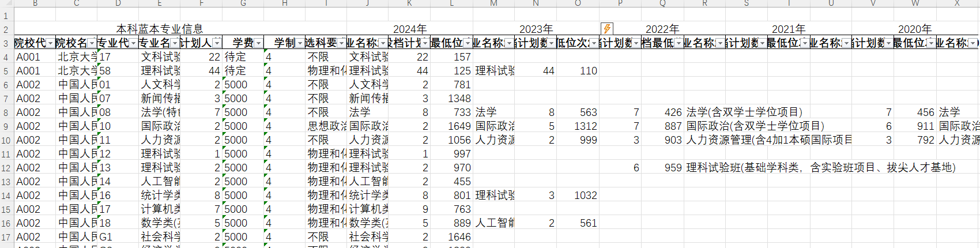Open the 最低位 filter dropdown under 2024年
Image resolution: width=980 pixels, height=248 pixels.
click(468, 43)
